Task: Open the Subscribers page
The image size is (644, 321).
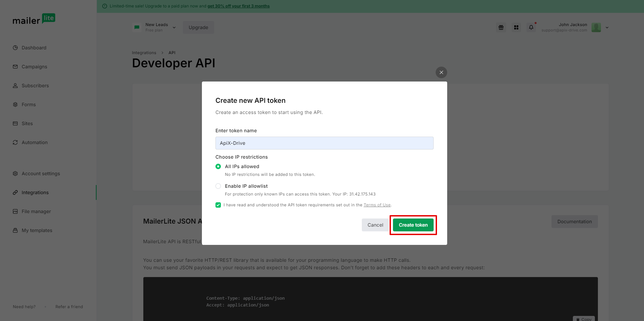Action: [x=35, y=86]
